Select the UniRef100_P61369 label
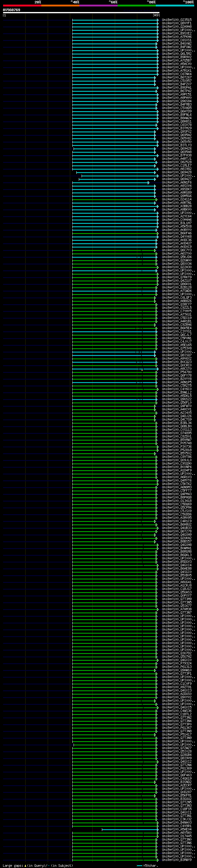The width and height of the screenshot is (197, 868). pyautogui.click(x=176, y=768)
